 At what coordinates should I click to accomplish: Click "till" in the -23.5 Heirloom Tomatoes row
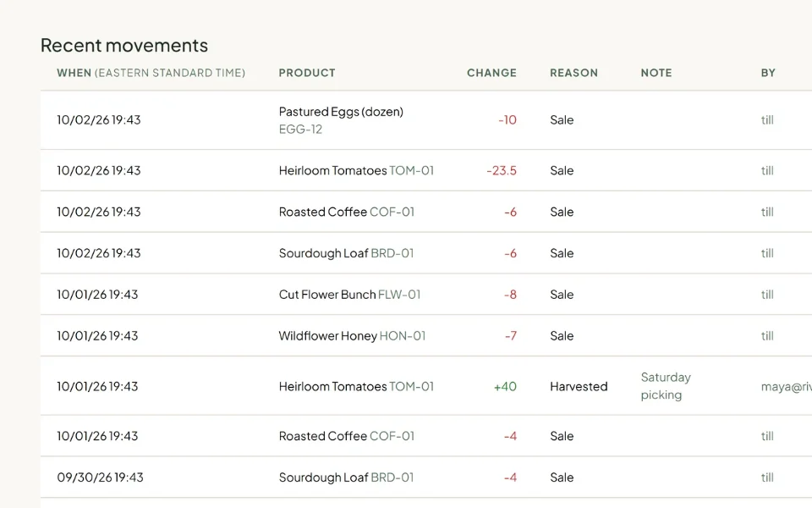click(767, 170)
